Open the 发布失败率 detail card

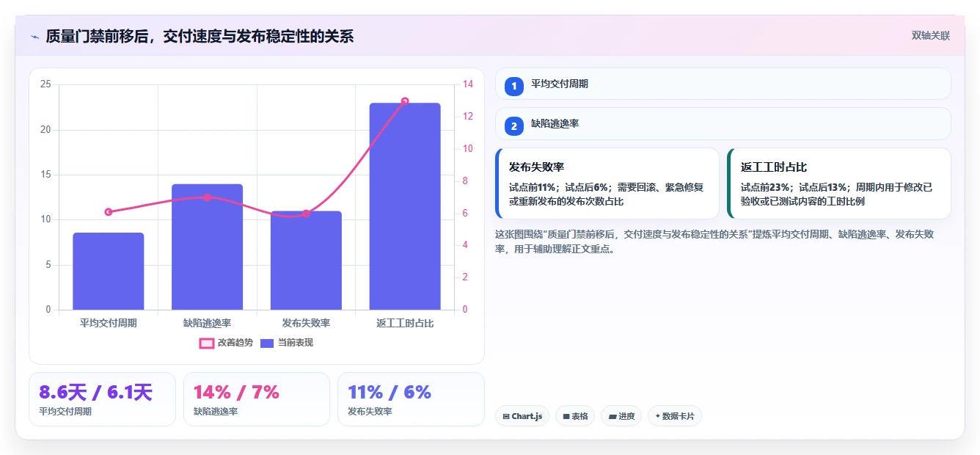[607, 183]
